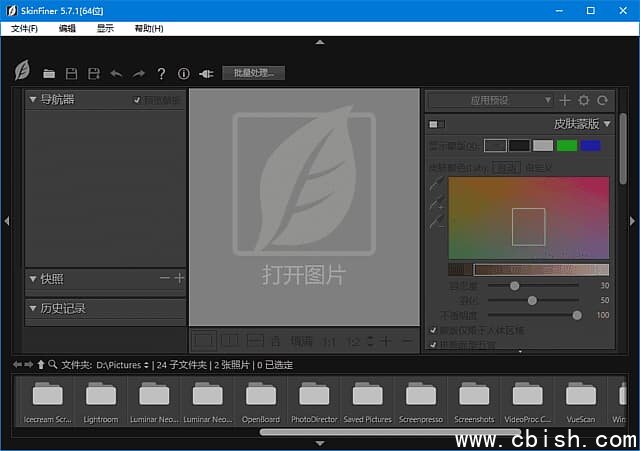Image resolution: width=640 pixels, height=451 pixels.
Task: Add snapshot with the plus icon
Action: [x=179, y=278]
